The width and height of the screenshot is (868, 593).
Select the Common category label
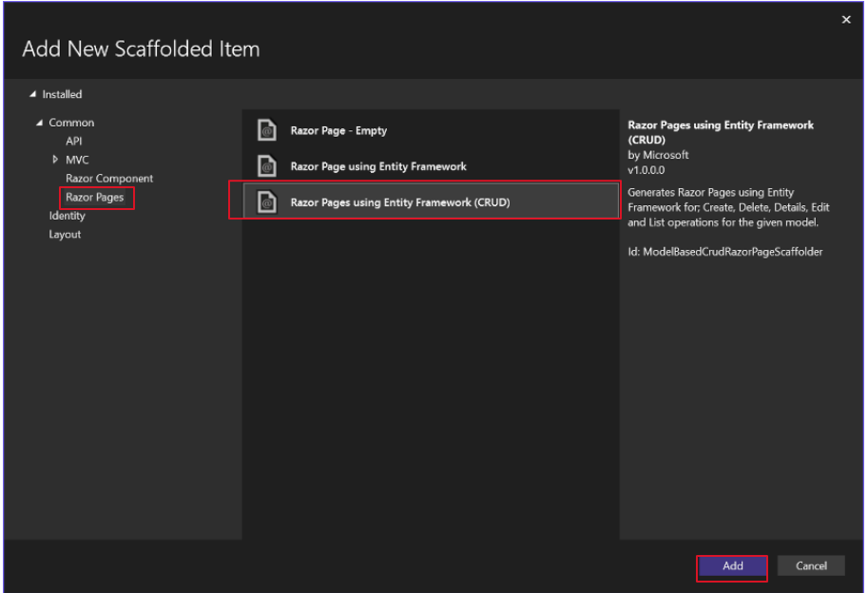(71, 124)
